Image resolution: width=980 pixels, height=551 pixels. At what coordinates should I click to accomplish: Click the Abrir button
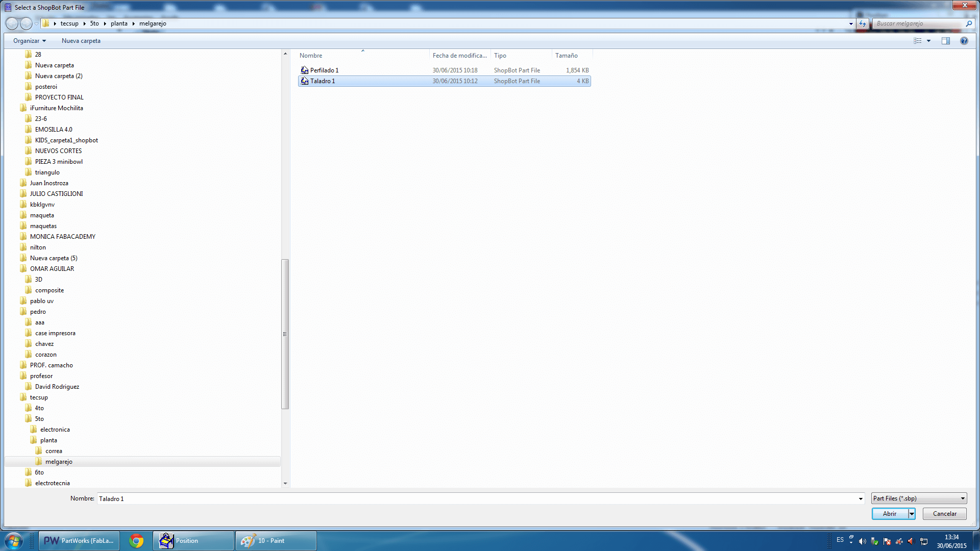[890, 514]
